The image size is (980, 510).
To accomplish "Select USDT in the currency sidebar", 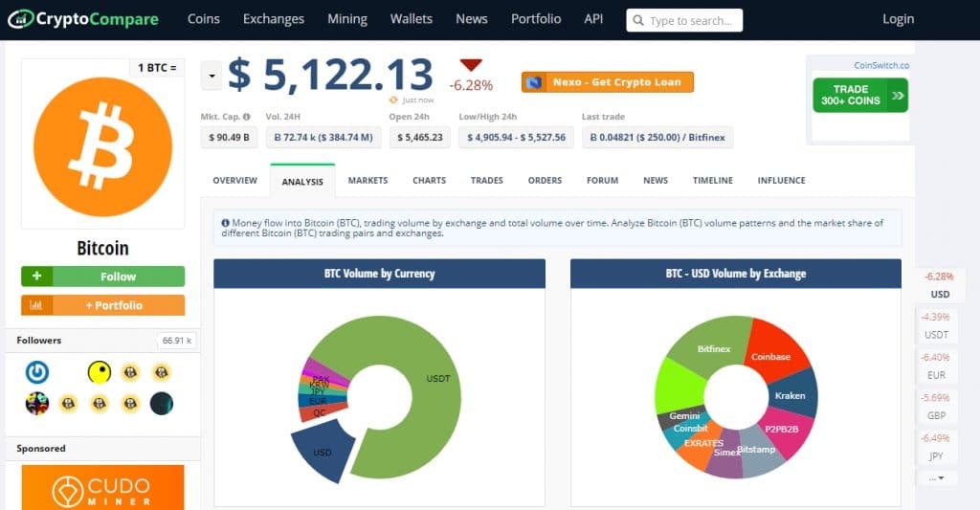I will pyautogui.click(x=935, y=326).
